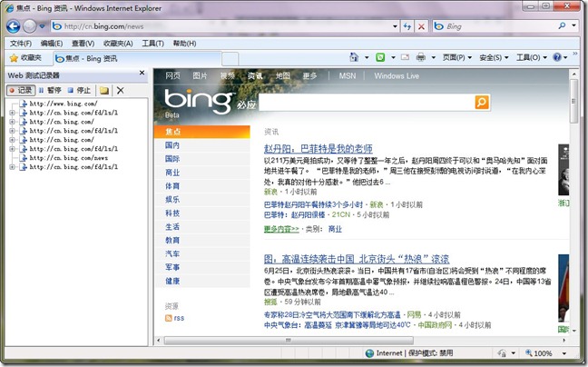The height and width of the screenshot is (367, 588).
Task: Click the 地图 link on Bing top bar
Action: pyautogui.click(x=283, y=75)
